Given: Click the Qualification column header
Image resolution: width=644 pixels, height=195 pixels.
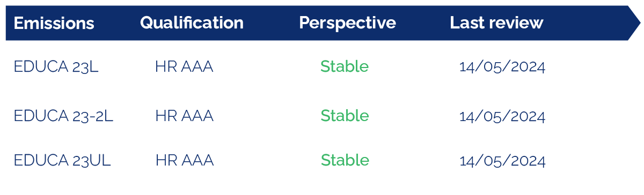Looking at the screenshot, I should click(192, 23).
